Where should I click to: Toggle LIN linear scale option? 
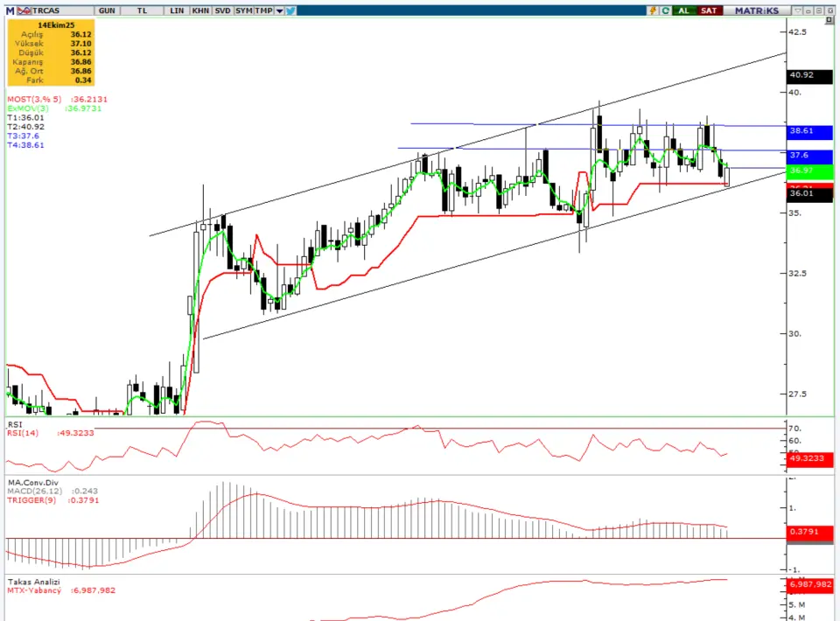pos(177,10)
